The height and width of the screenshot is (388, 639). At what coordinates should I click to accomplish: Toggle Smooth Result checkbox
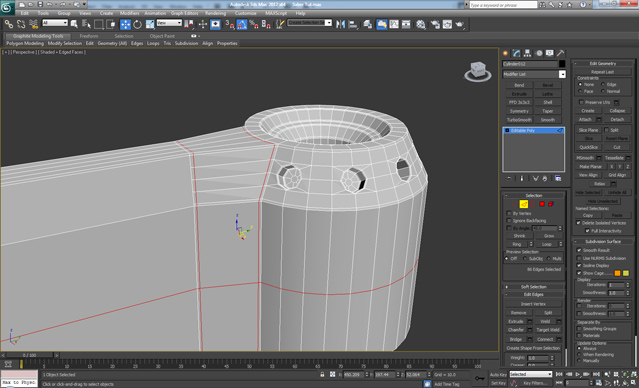coord(579,250)
